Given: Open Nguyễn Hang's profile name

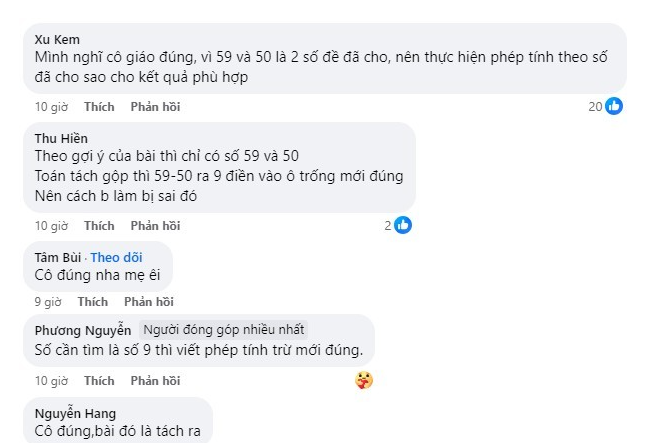Looking at the screenshot, I should coord(75,414).
